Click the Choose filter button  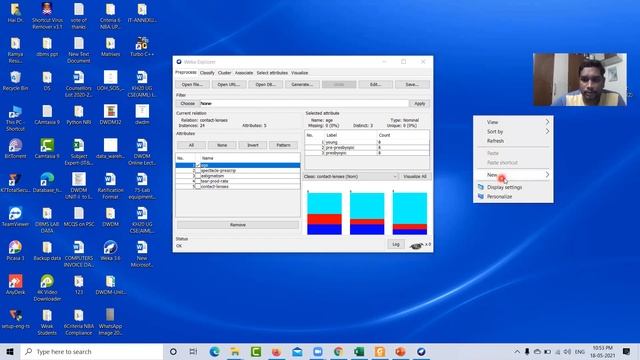click(187, 104)
